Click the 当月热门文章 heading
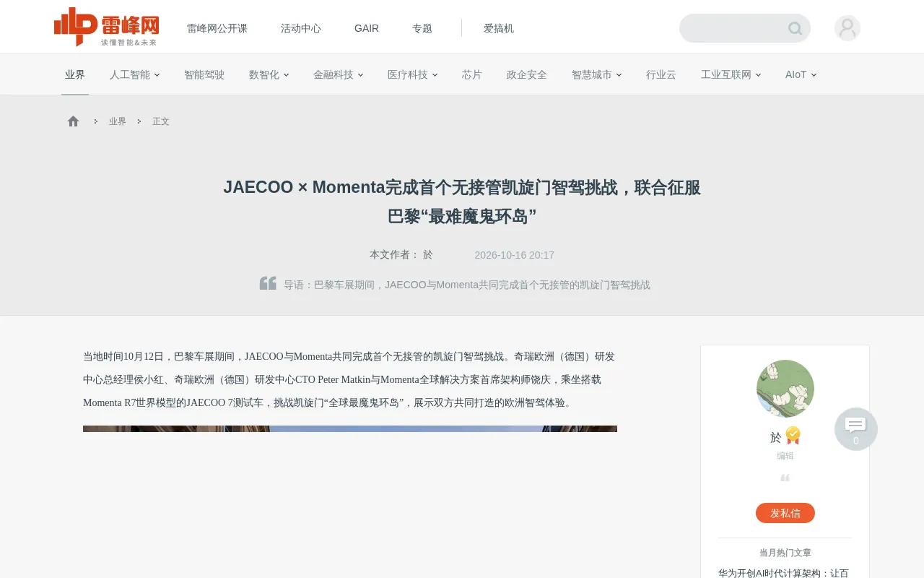This screenshot has height=578, width=924. pyautogui.click(x=785, y=553)
